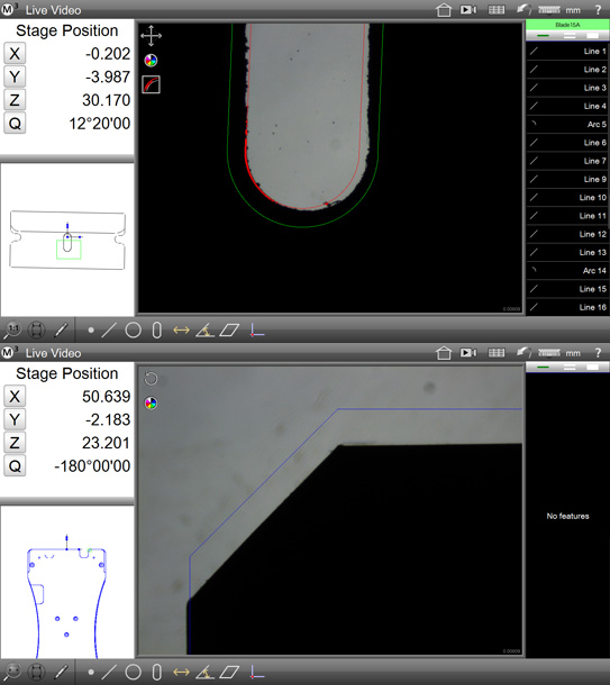Click the arc profile icon in upper video
This screenshot has height=685, width=610.
(x=151, y=84)
